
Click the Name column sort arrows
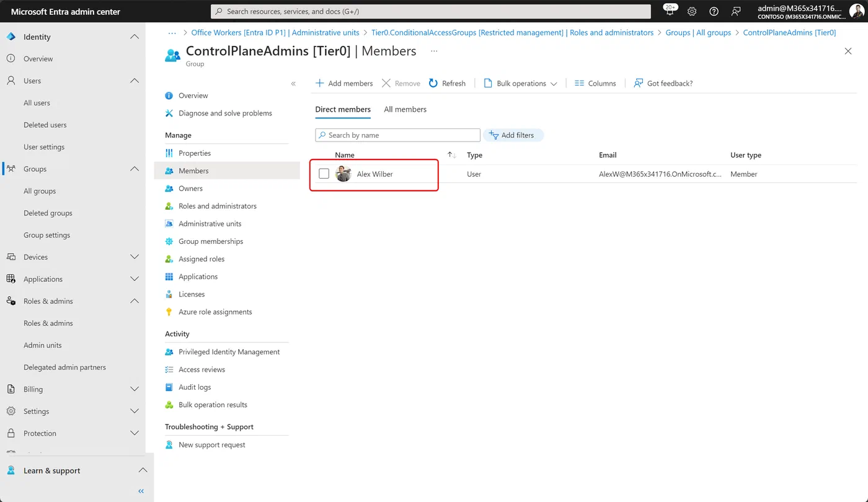click(452, 155)
